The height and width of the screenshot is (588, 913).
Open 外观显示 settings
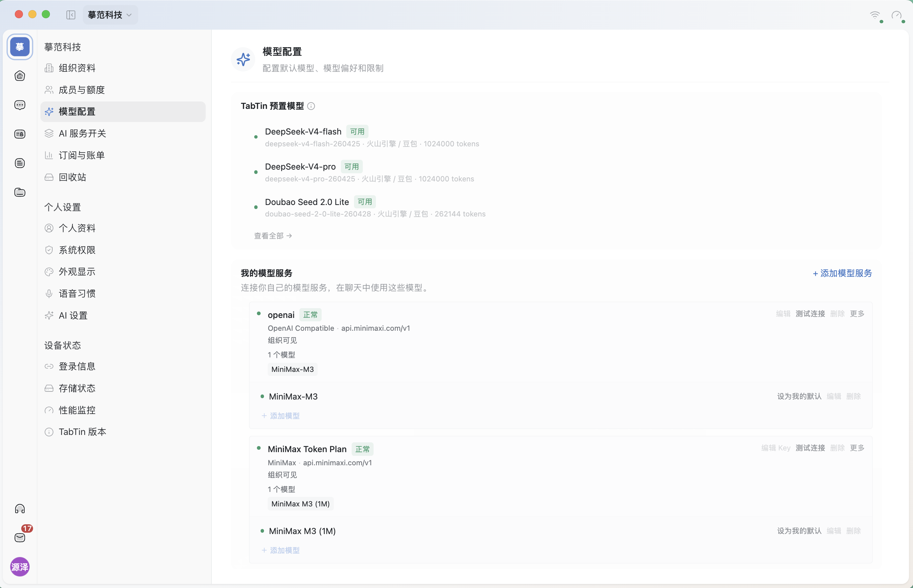(123, 271)
